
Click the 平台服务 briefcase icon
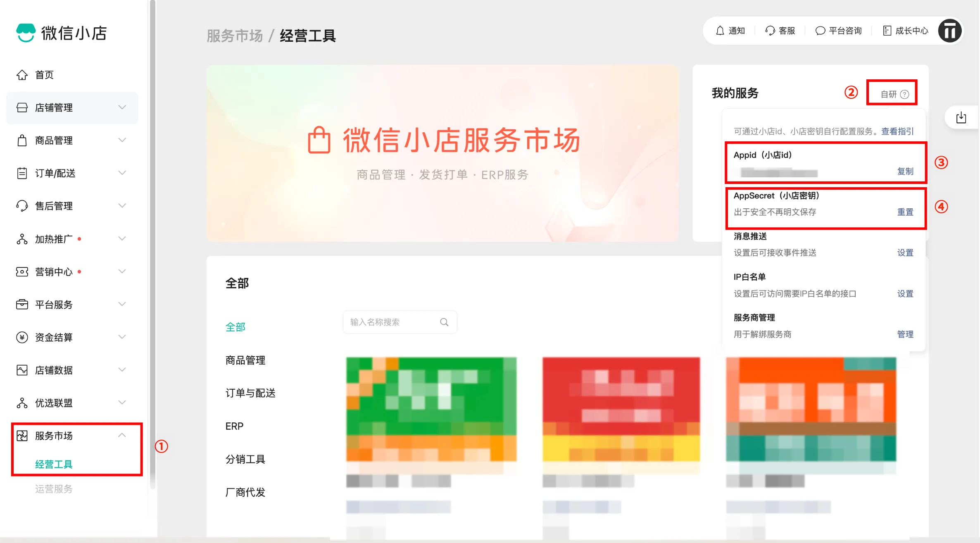(22, 305)
